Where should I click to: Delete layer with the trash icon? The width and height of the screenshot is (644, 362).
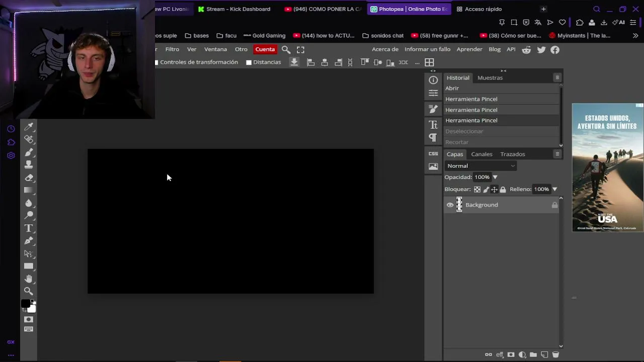(x=555, y=354)
